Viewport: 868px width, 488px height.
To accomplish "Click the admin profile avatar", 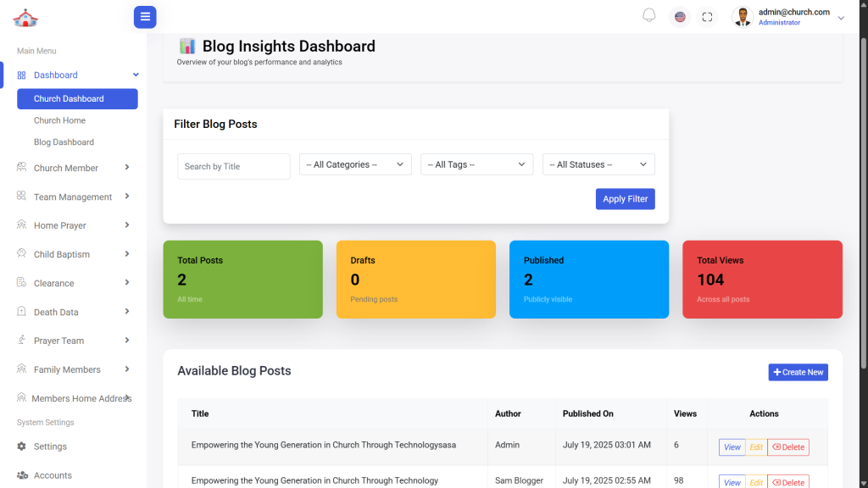I will click(743, 17).
